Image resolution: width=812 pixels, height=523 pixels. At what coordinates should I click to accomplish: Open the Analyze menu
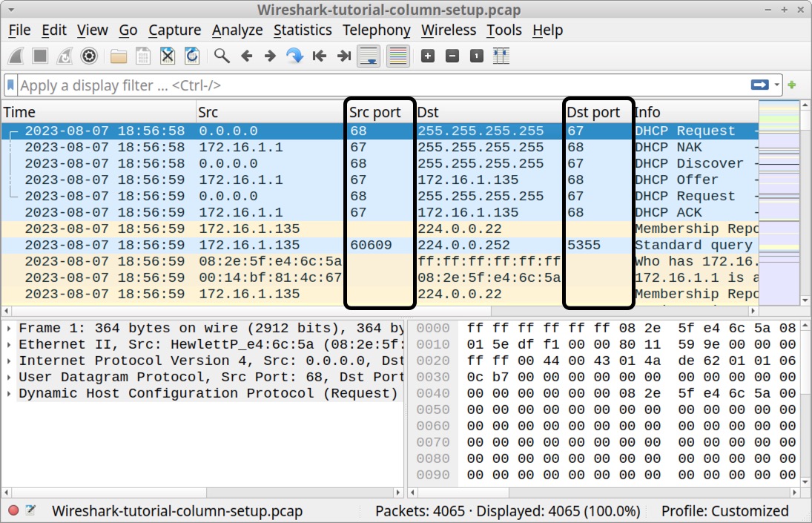tap(237, 30)
